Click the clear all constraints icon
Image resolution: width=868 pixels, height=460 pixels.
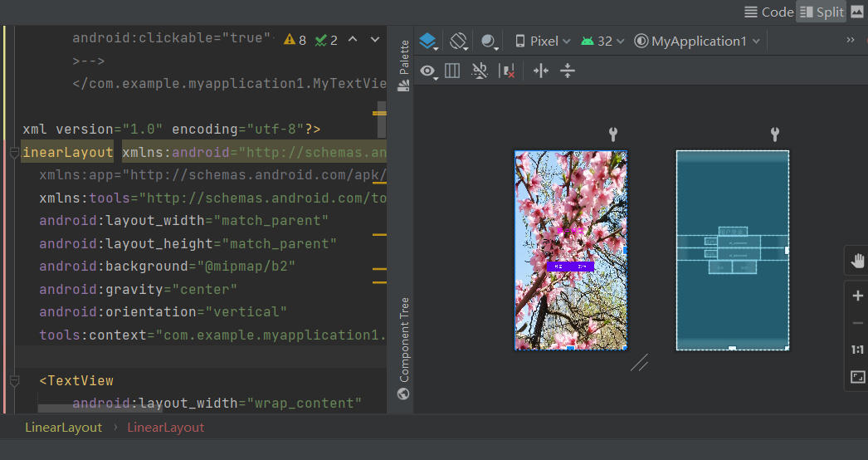(507, 71)
